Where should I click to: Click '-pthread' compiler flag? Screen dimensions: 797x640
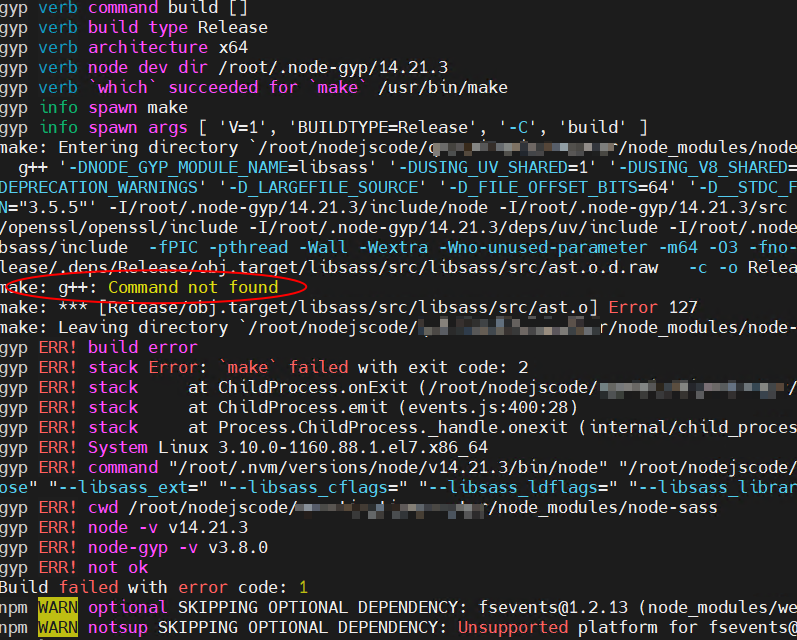pyautogui.click(x=248, y=248)
